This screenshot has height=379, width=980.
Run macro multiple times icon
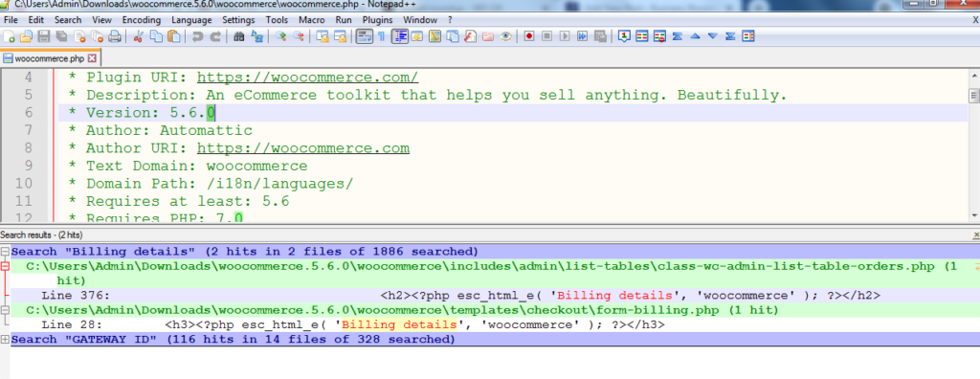pyautogui.click(x=583, y=36)
